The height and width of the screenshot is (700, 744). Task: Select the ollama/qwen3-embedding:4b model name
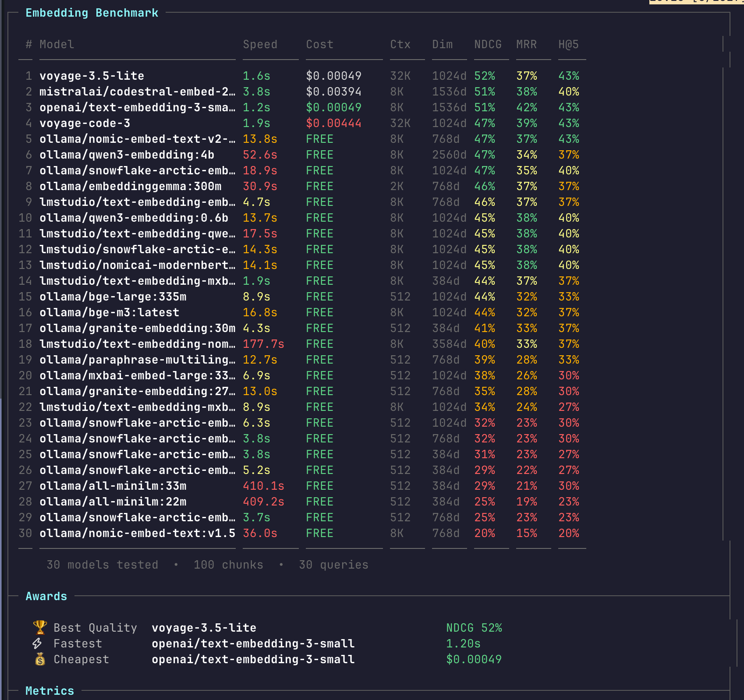click(x=127, y=155)
